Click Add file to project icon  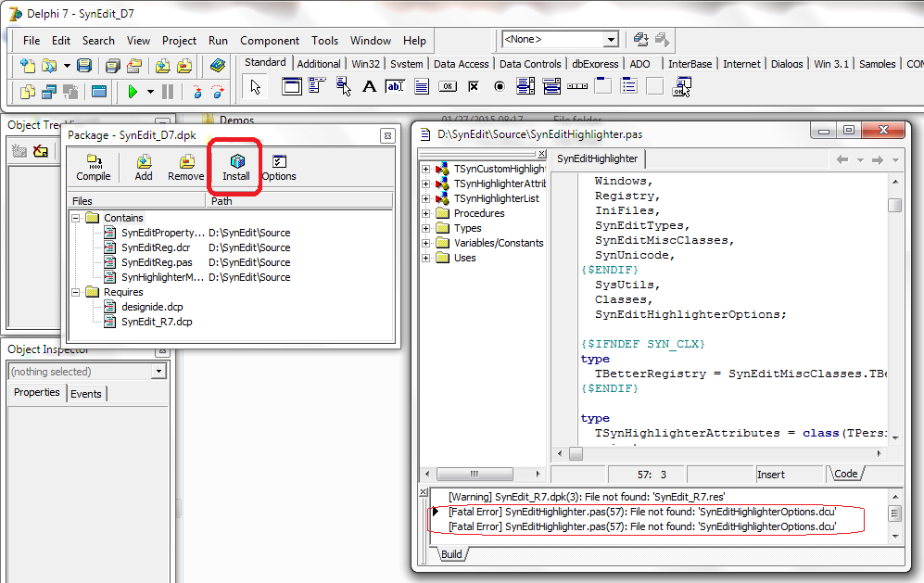163,65
